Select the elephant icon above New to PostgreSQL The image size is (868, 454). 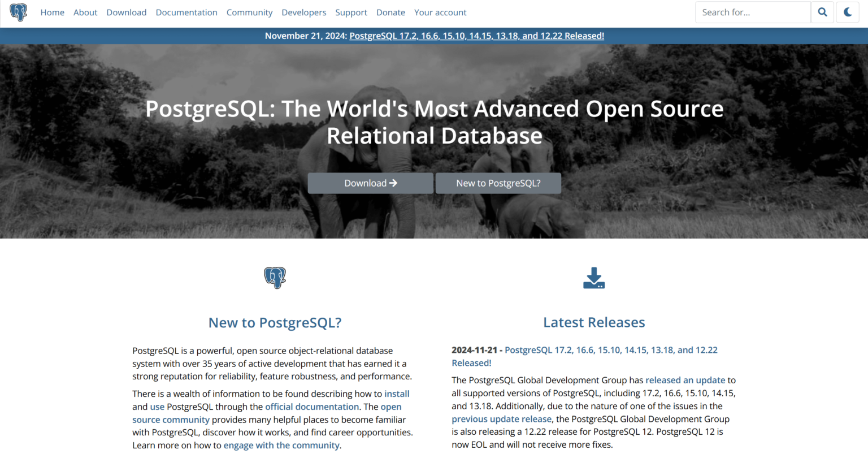click(275, 278)
